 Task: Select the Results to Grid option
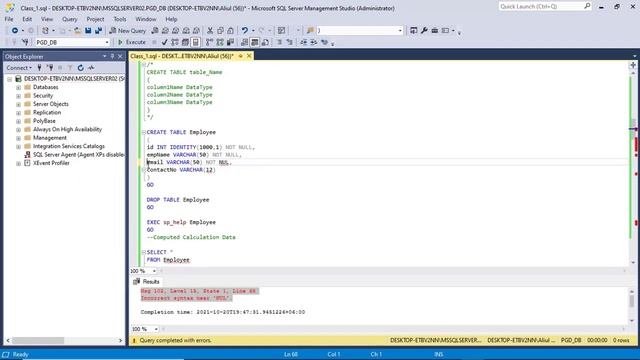255,42
